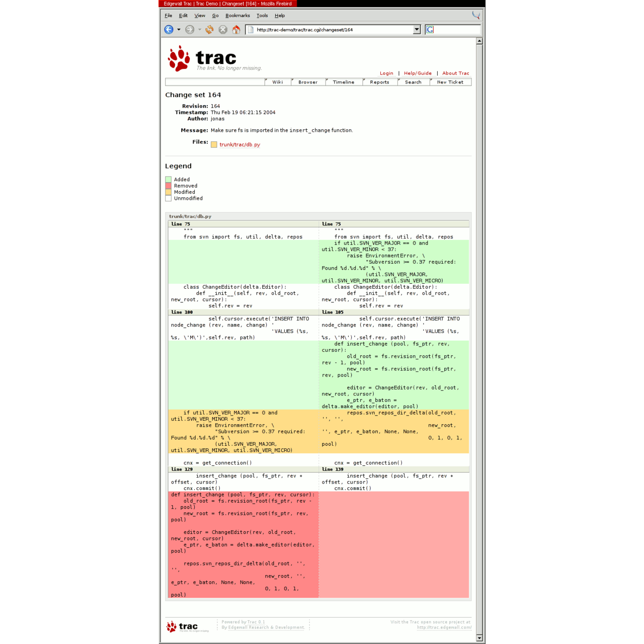Click the green Added legend swatch
This screenshot has width=644, height=644.
point(168,179)
